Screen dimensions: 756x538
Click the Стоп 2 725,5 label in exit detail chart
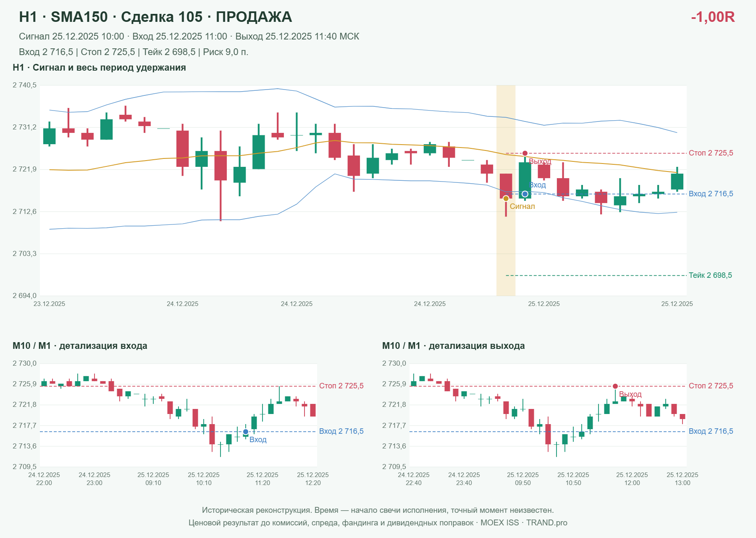point(711,386)
